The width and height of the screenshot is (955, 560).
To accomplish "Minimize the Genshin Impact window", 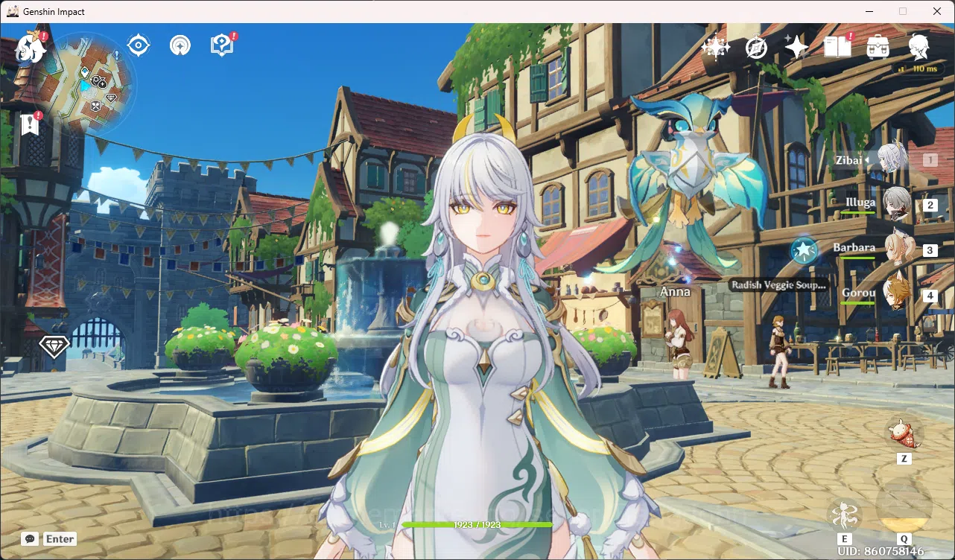I will [x=869, y=11].
